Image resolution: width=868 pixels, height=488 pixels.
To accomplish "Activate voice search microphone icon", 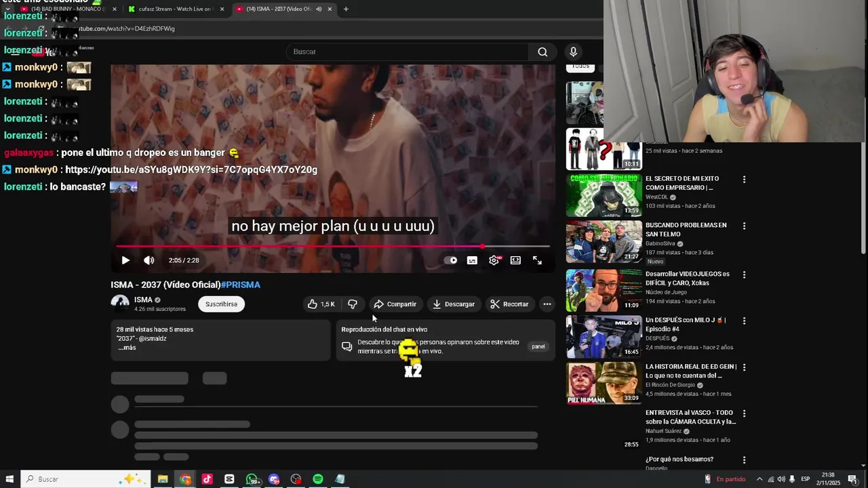I will coord(573,52).
